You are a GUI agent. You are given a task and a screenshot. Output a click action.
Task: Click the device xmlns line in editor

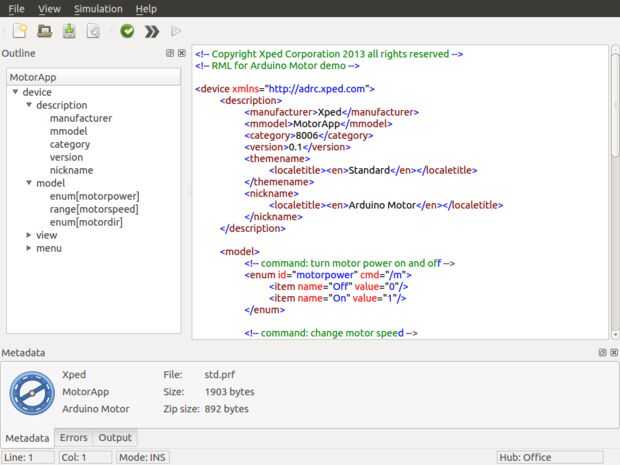pos(285,89)
